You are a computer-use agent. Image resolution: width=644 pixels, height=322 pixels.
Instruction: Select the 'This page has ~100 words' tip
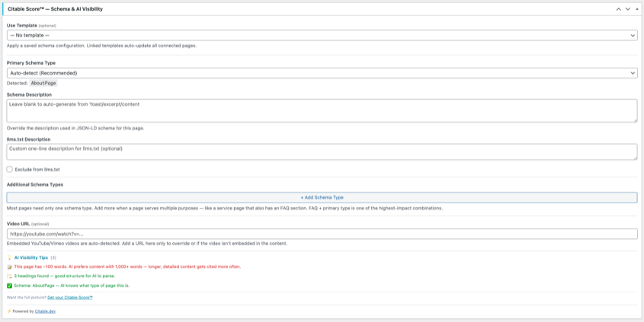127,266
